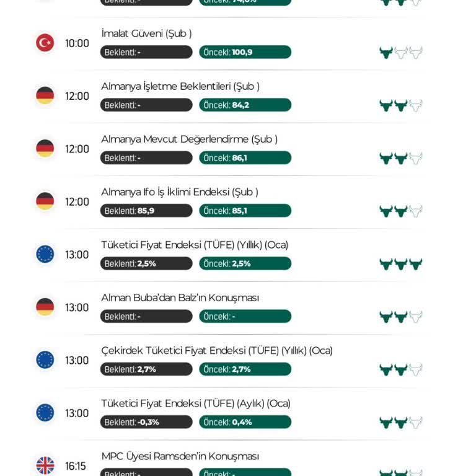Click the Turkey flag beside İmalat Güveni

coord(45,43)
